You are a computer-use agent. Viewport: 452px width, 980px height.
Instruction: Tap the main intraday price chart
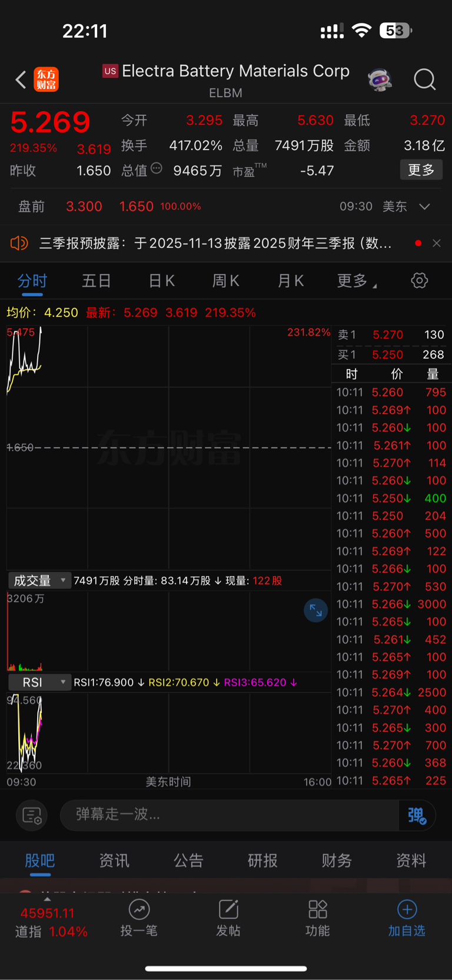pos(169,447)
